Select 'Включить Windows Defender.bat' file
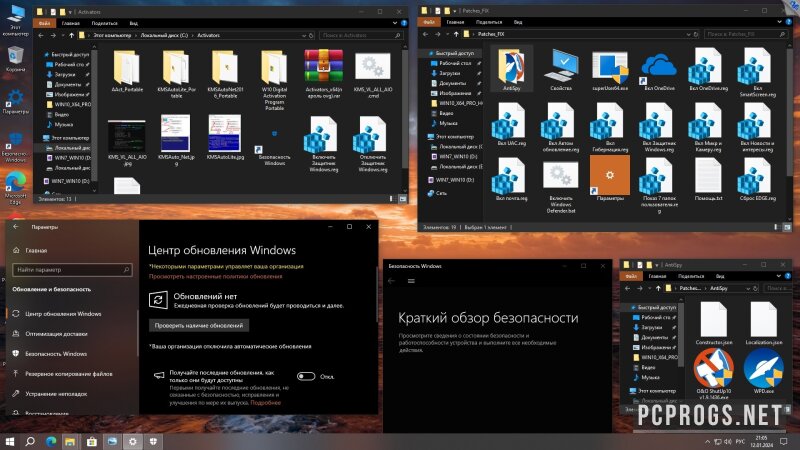The image size is (800, 450). tap(561, 185)
